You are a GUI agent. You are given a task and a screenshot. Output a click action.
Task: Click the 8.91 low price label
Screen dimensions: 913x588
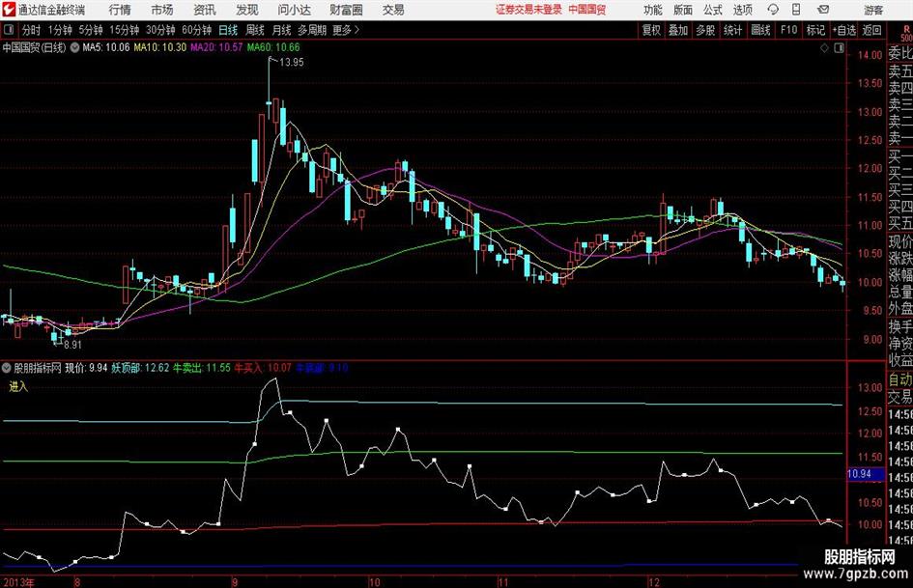72,345
